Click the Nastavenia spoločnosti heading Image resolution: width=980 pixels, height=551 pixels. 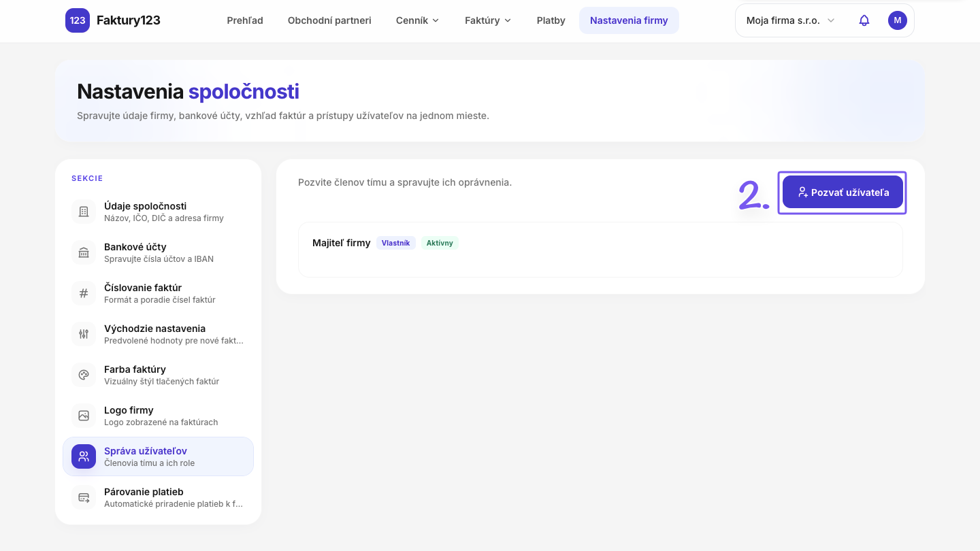pos(189,91)
